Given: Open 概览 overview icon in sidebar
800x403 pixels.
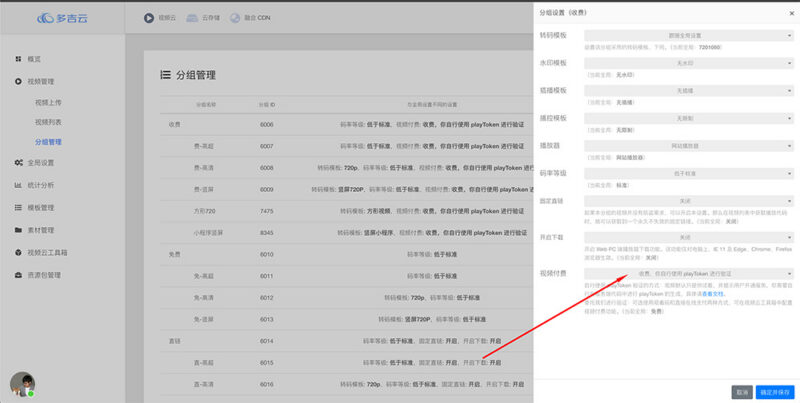Looking at the screenshot, I should pos(19,59).
